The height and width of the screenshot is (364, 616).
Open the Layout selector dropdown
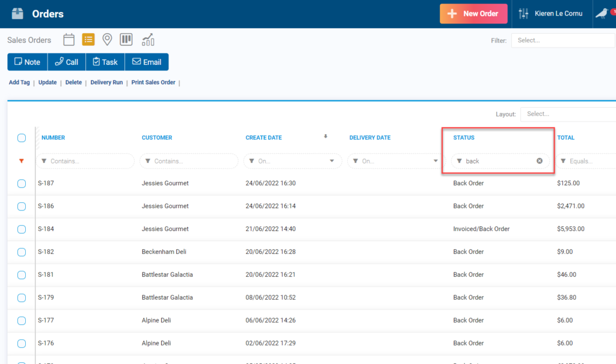tap(567, 114)
